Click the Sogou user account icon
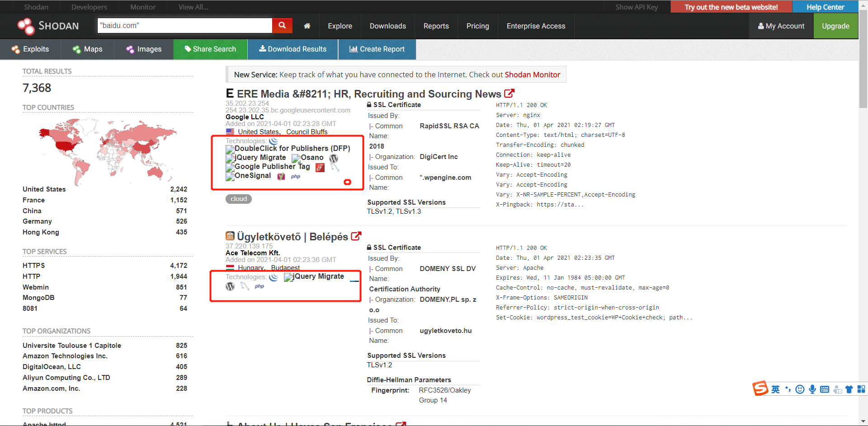 click(837, 389)
